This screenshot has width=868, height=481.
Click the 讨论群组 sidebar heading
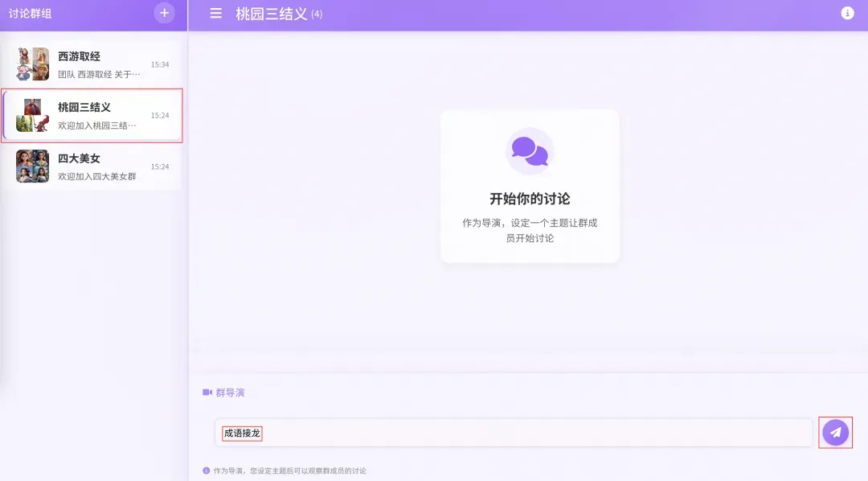(x=30, y=14)
